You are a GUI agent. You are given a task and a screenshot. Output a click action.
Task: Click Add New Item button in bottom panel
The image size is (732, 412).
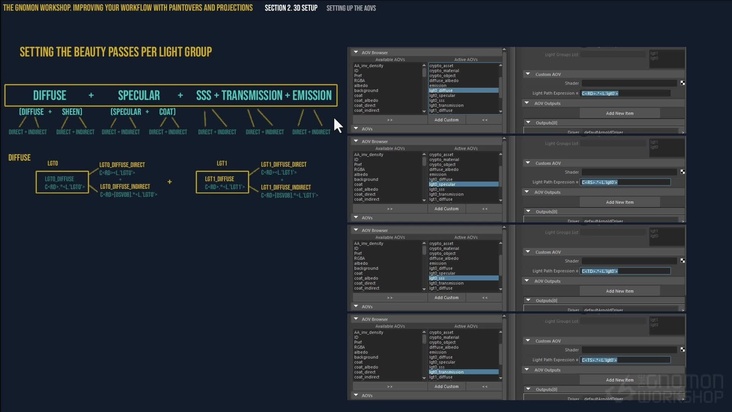point(619,380)
